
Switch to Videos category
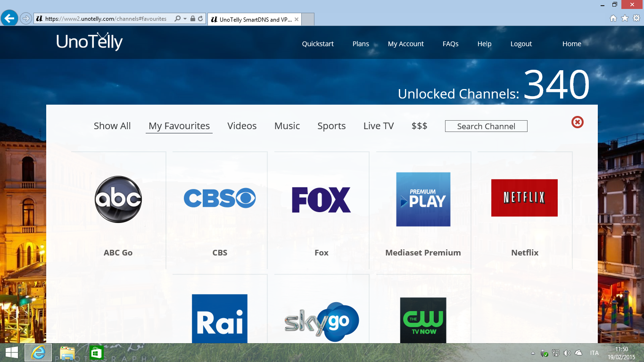pyautogui.click(x=242, y=126)
